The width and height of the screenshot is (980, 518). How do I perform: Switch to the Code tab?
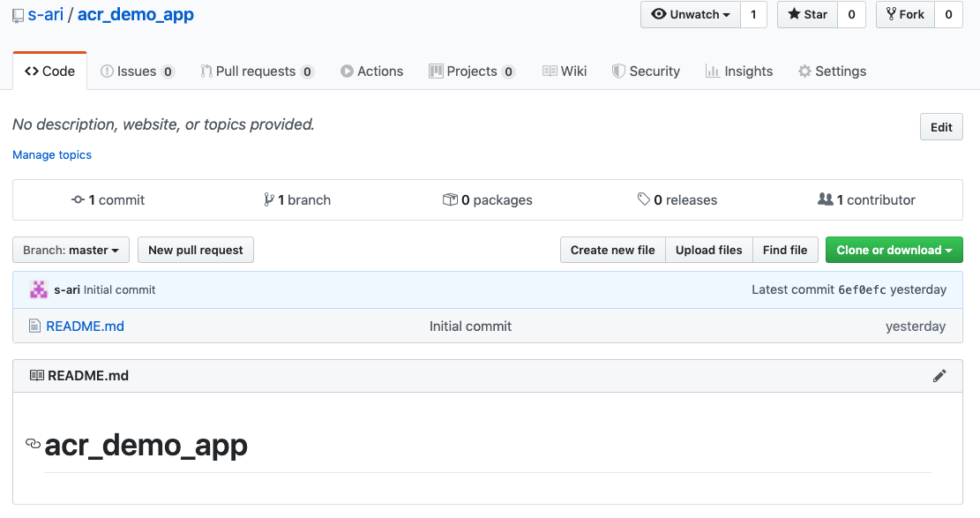50,71
